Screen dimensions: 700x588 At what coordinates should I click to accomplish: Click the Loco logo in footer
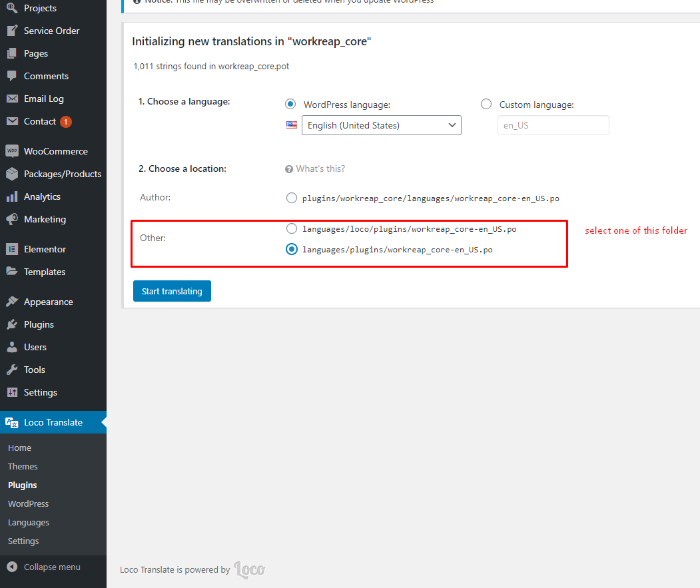250,570
